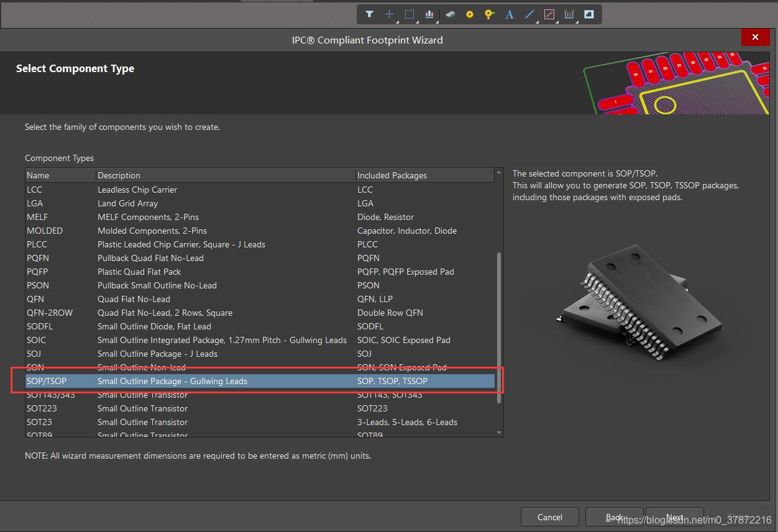Select the place dimension tool
The height and width of the screenshot is (532, 778).
tap(569, 14)
